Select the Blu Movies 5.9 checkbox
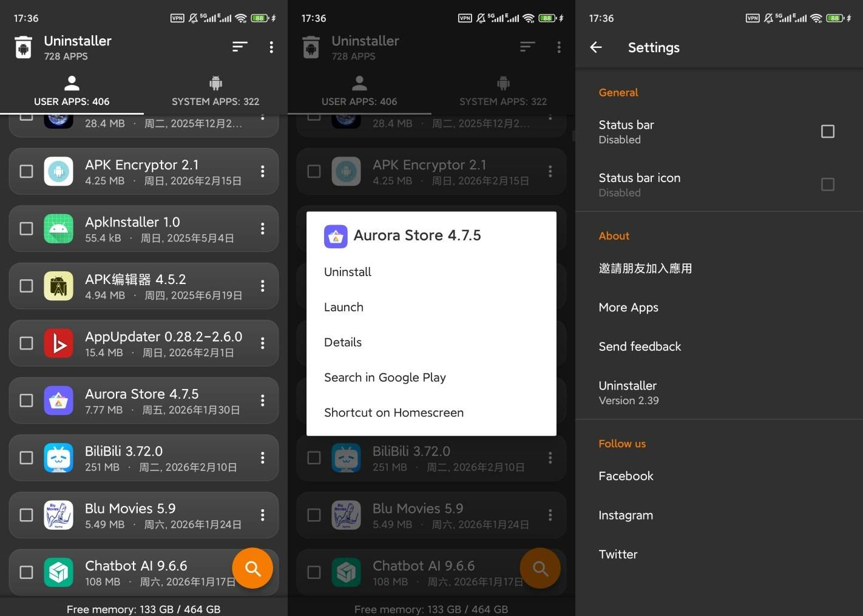The width and height of the screenshot is (863, 616). 26,515
